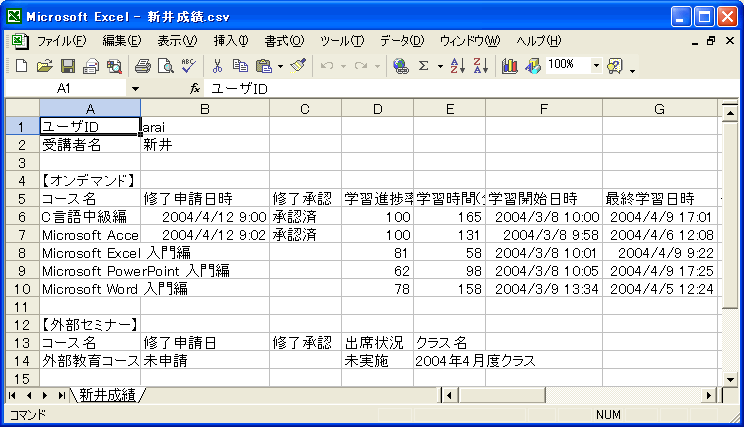The height and width of the screenshot is (427, 744).
Task: Go to next sheet tab navigation button
Action: (x=45, y=395)
